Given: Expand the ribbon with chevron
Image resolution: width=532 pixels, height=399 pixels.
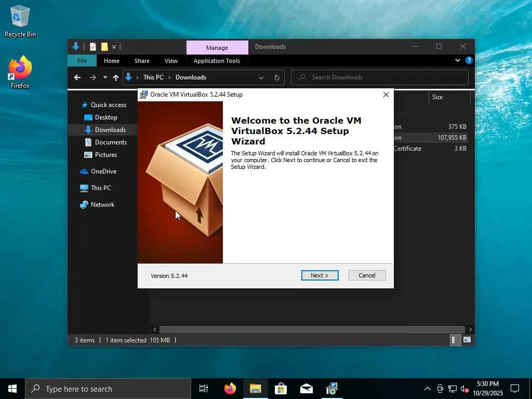Looking at the screenshot, I should (x=457, y=60).
